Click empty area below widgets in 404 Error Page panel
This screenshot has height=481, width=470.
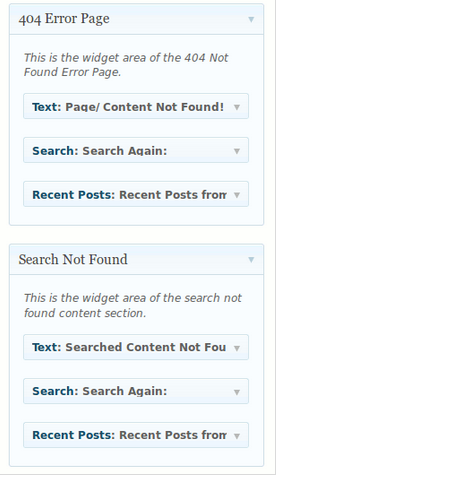136,216
